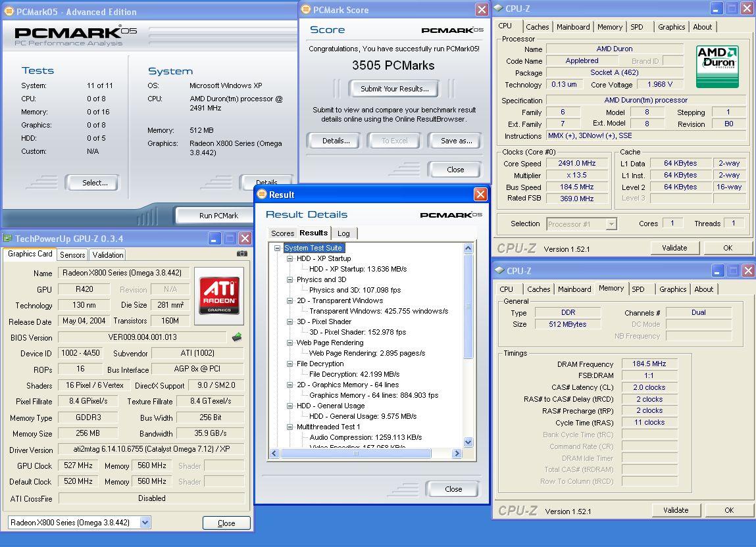Click the GPU-Z screenshot camera icon
Viewport: 756px width, 547px height.
[242, 254]
